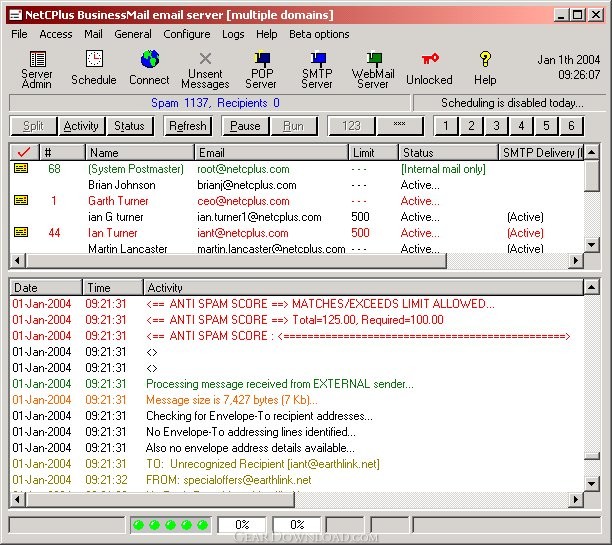Click user list horizontal scrollbar right arrow

coord(576,260)
